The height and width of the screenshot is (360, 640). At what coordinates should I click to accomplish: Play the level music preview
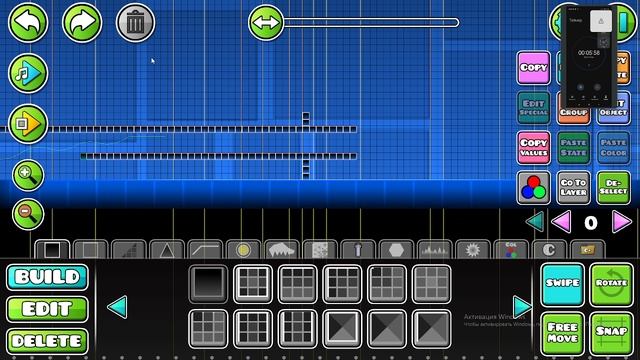point(28,73)
